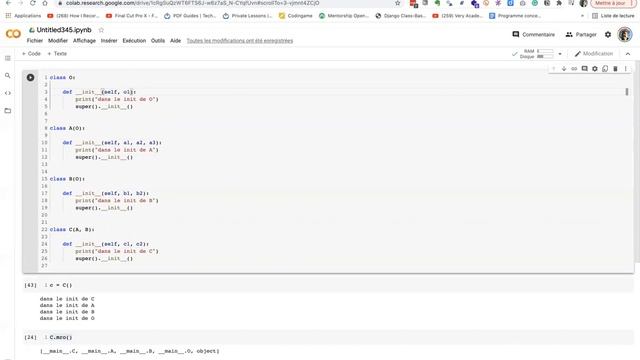Click the code line 'print("dans le init de C")'
This screenshot has height=360, width=640.
pyautogui.click(x=117, y=251)
